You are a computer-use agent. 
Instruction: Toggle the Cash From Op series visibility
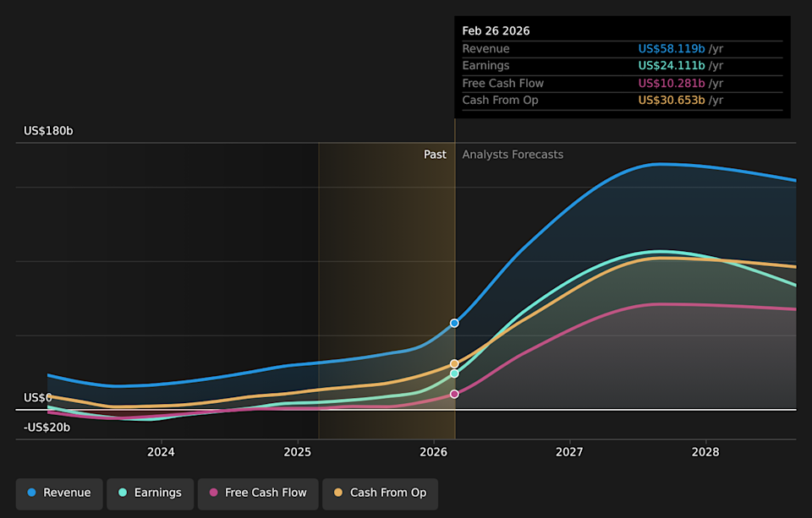tap(379, 493)
